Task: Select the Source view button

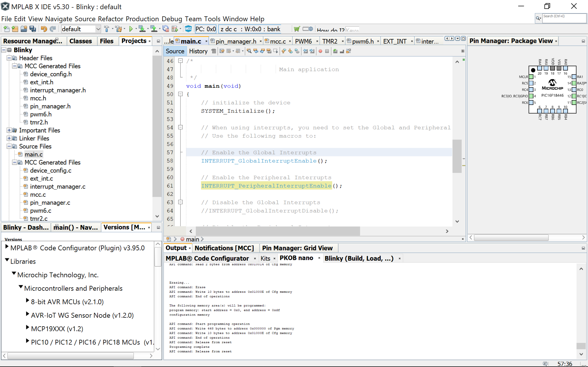Action: 175,51
